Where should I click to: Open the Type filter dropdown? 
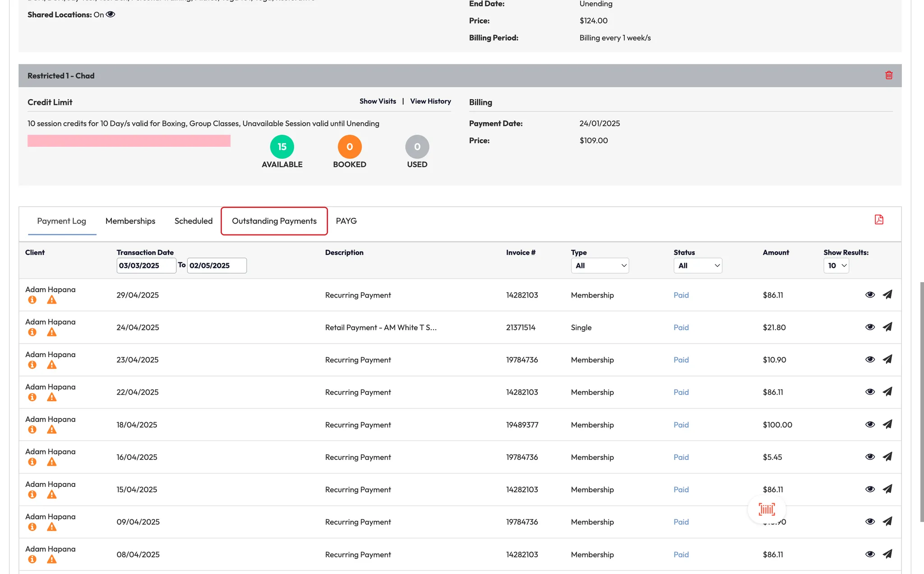[600, 266]
